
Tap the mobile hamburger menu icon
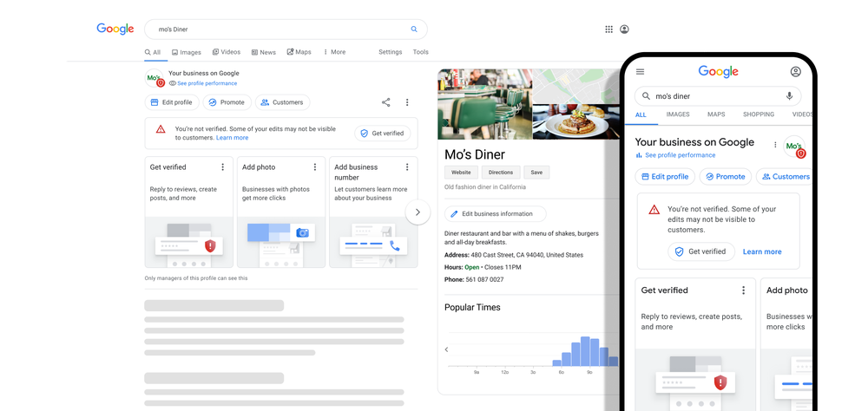pos(640,71)
